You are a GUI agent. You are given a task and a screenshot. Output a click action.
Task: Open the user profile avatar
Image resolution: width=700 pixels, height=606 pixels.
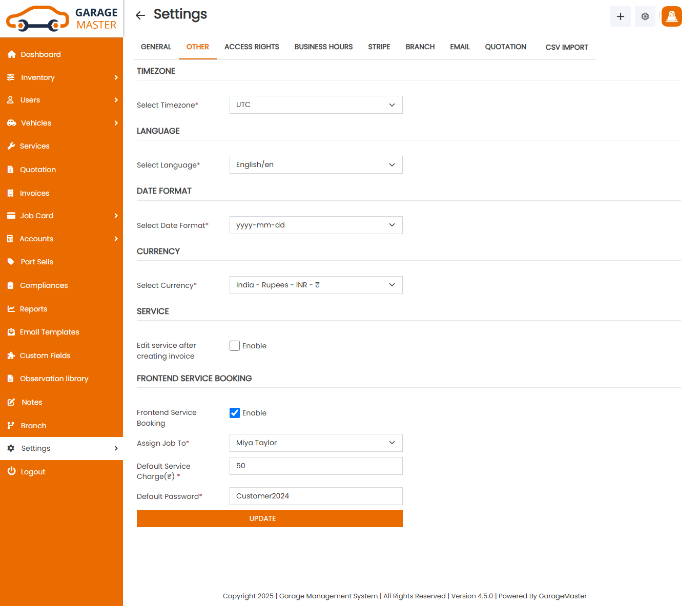coord(671,16)
